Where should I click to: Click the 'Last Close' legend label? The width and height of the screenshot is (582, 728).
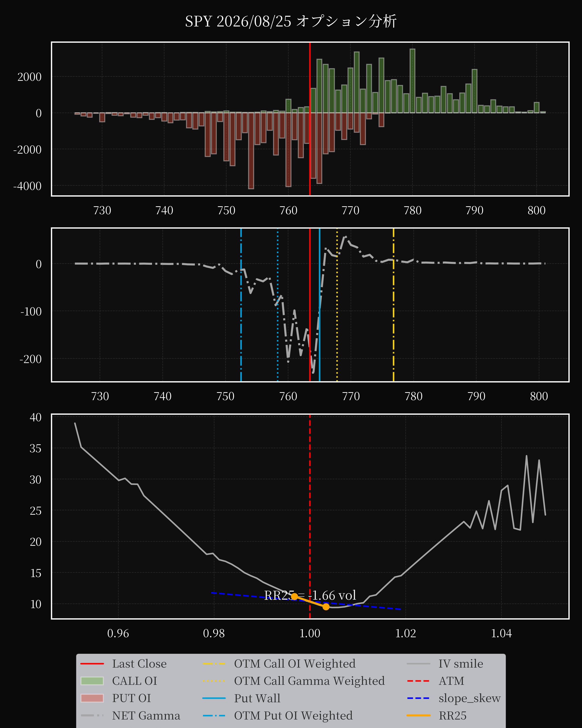click(139, 663)
